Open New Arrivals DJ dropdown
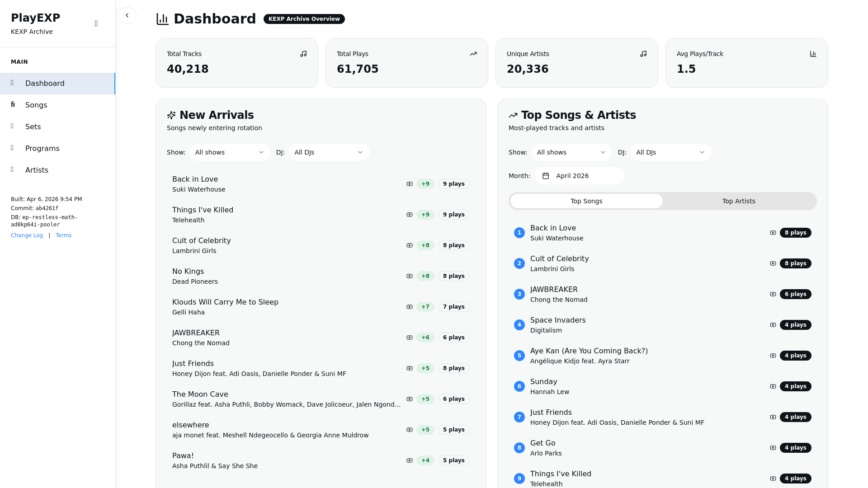The height and width of the screenshot is (488, 868). (329, 152)
